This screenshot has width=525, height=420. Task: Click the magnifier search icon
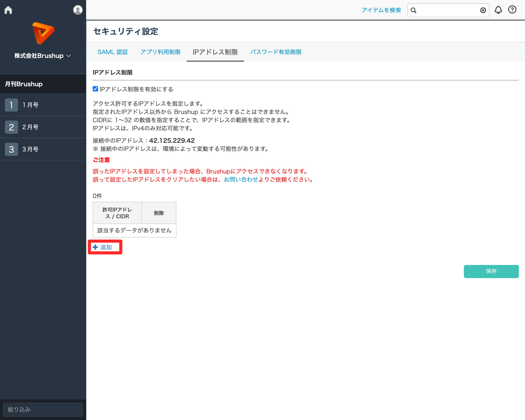coord(413,10)
